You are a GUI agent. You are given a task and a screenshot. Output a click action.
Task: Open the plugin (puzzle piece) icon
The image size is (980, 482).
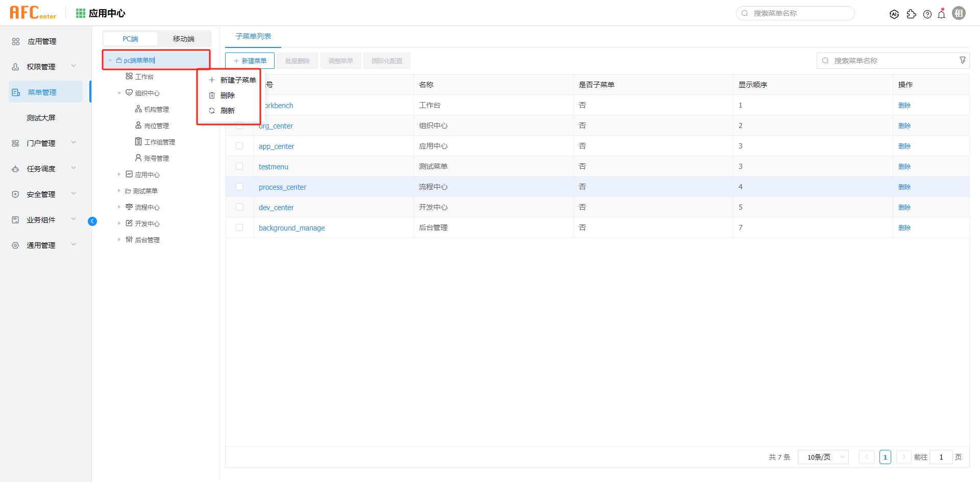[912, 15]
